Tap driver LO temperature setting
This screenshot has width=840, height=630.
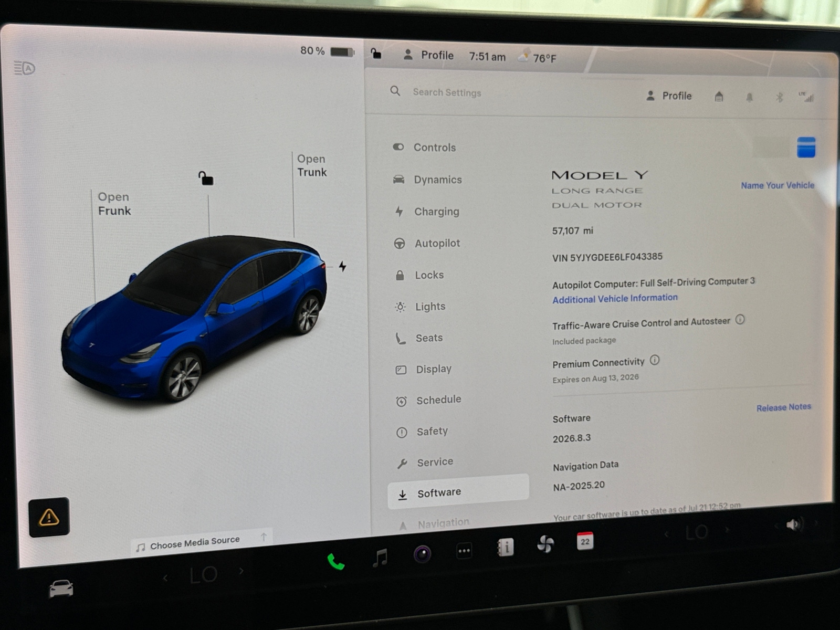[x=203, y=575]
